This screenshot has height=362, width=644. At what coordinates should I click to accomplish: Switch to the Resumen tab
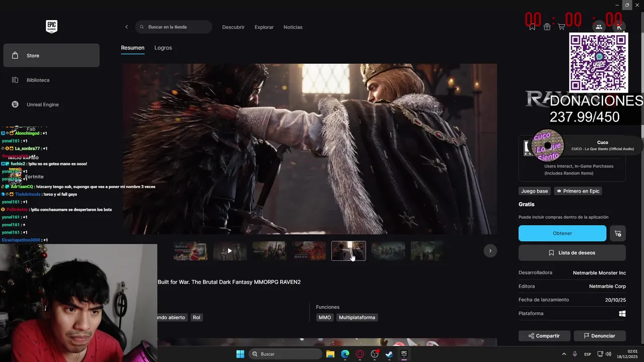coord(133,48)
